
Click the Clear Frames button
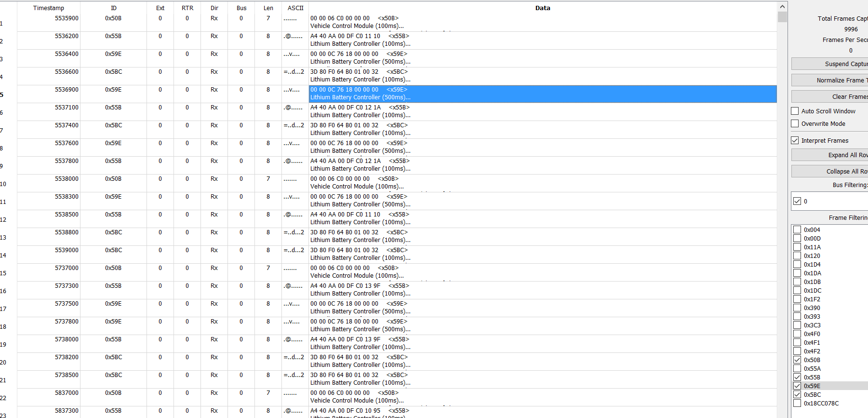[830, 97]
